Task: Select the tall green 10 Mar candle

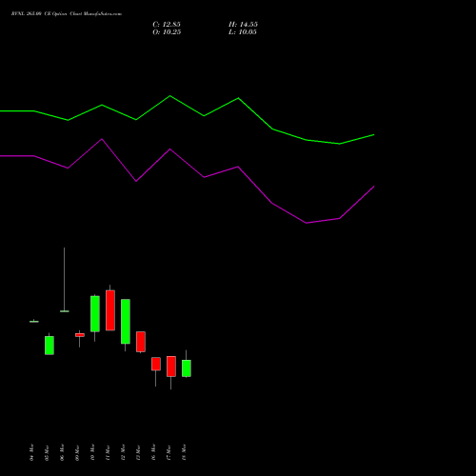Action: click(95, 314)
